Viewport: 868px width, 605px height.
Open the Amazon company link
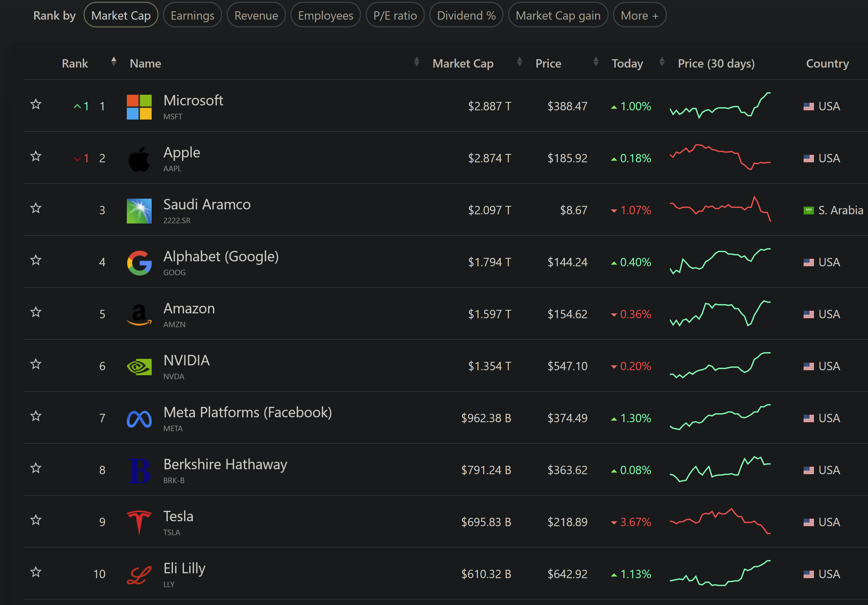click(x=189, y=309)
